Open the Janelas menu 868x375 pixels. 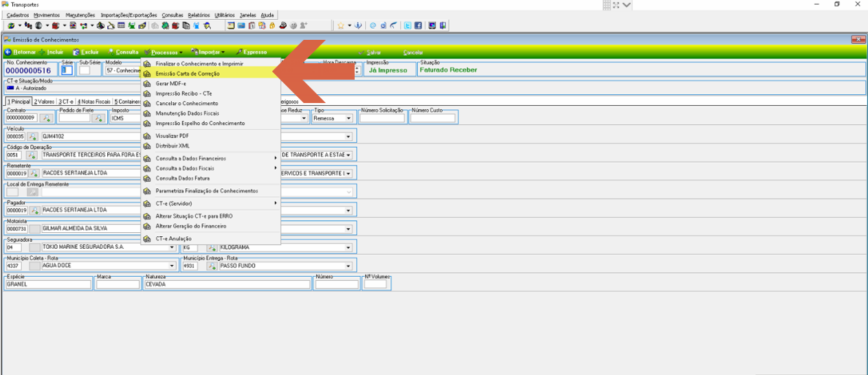[x=247, y=15]
